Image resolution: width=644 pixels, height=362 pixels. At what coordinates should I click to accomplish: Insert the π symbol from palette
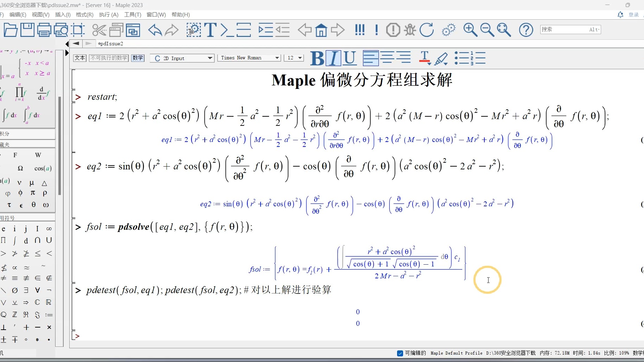pyautogui.click(x=33, y=193)
